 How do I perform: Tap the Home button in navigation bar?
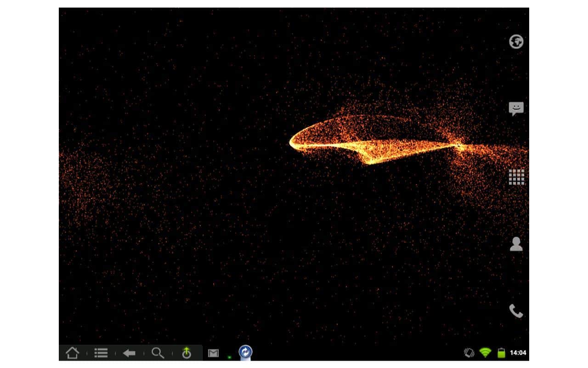pos(73,353)
